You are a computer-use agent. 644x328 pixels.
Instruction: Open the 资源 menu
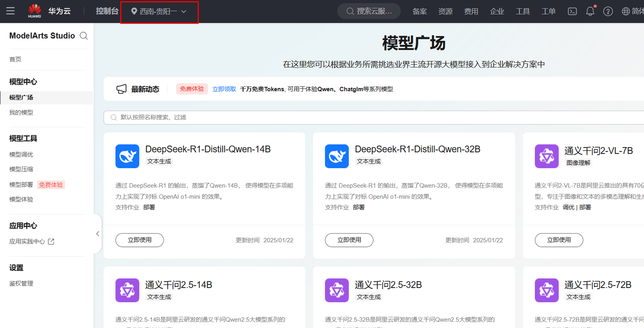(445, 11)
